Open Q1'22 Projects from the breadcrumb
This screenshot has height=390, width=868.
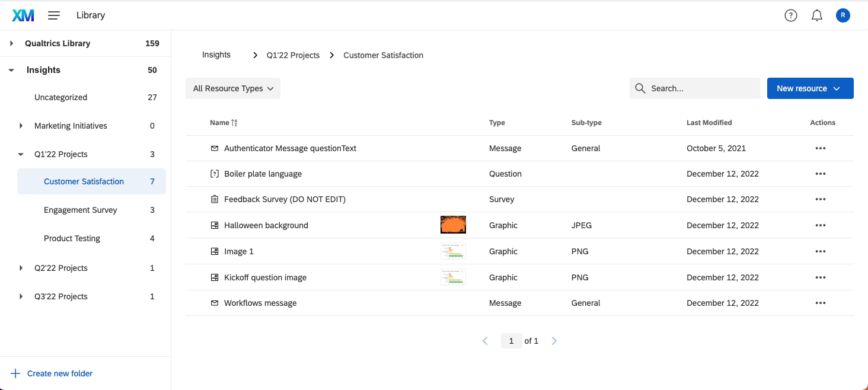(293, 55)
